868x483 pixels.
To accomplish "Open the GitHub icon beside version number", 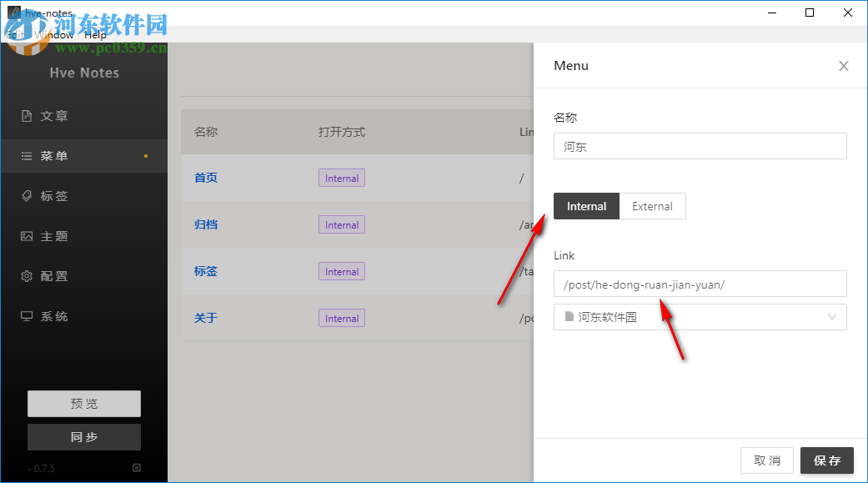I will (137, 468).
